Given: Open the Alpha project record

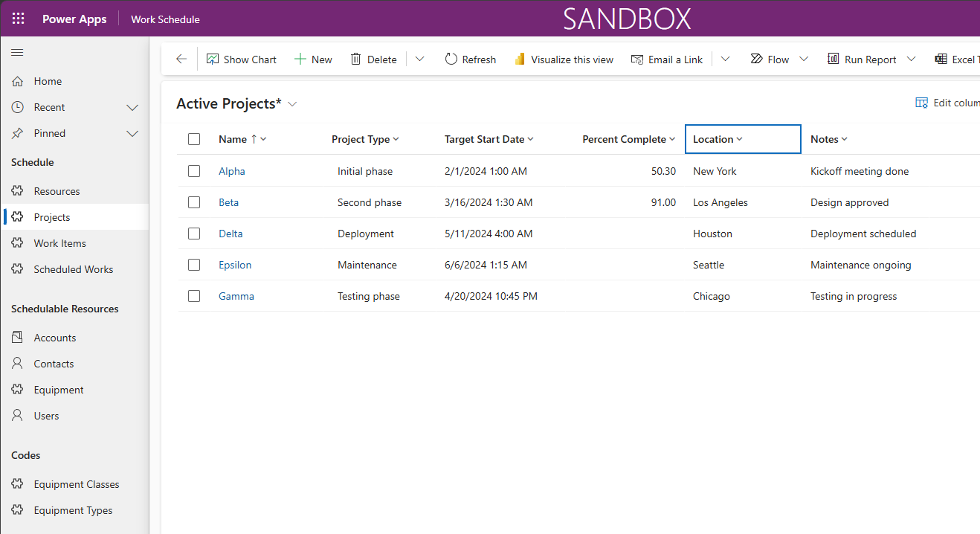Looking at the screenshot, I should pos(232,171).
